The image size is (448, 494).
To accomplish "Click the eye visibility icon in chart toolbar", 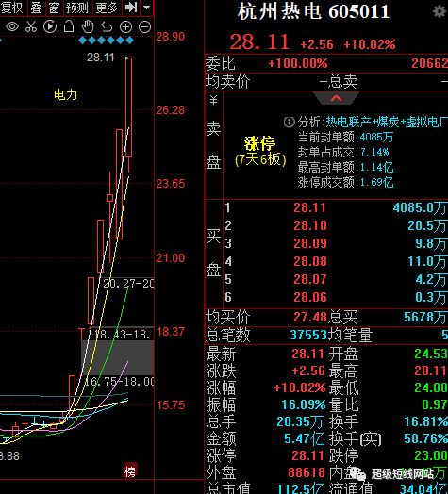I will pos(12,26).
